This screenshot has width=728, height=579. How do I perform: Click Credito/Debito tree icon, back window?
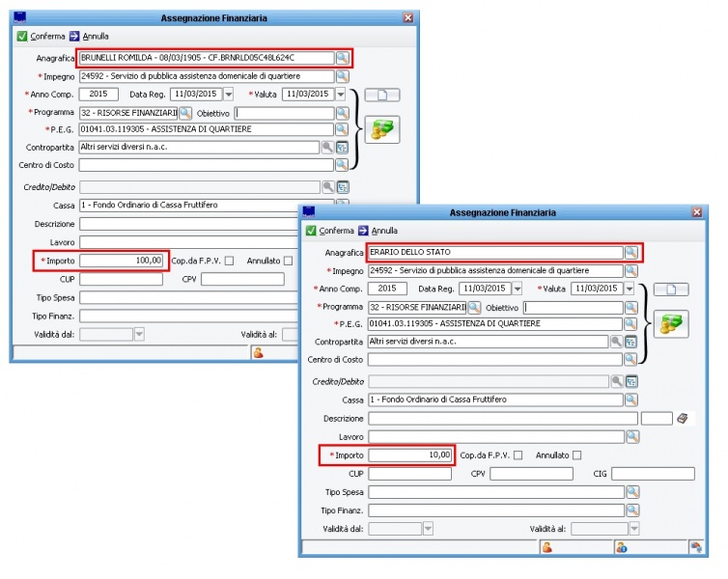pyautogui.click(x=343, y=187)
